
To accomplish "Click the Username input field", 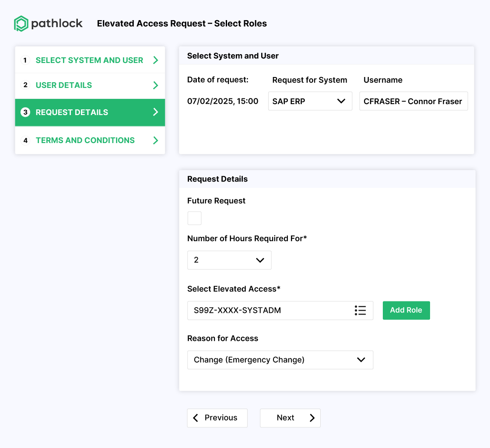I will pyautogui.click(x=413, y=101).
